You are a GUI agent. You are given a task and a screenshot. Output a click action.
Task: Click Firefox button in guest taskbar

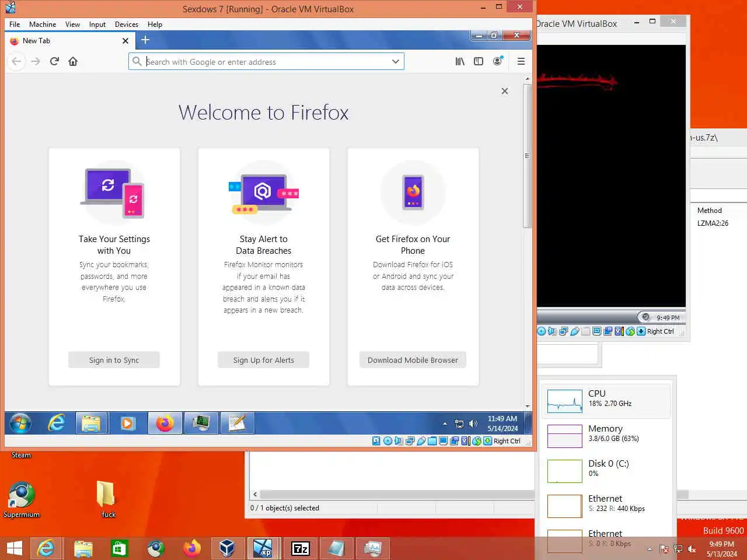click(165, 423)
